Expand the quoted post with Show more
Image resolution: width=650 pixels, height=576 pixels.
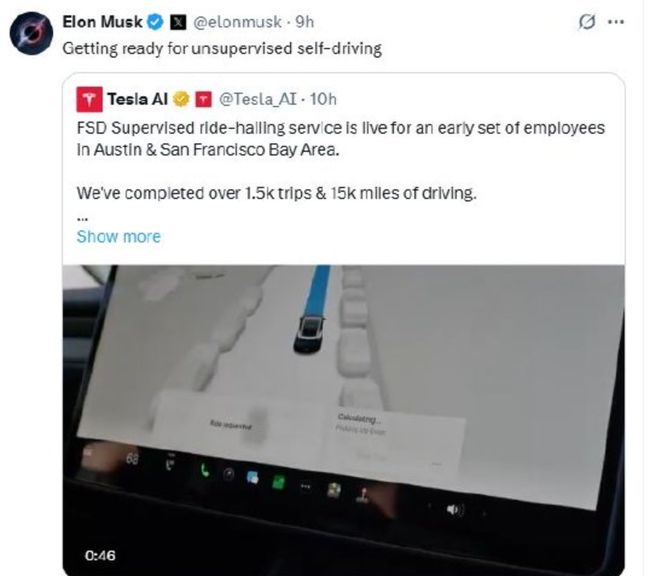pos(119,236)
